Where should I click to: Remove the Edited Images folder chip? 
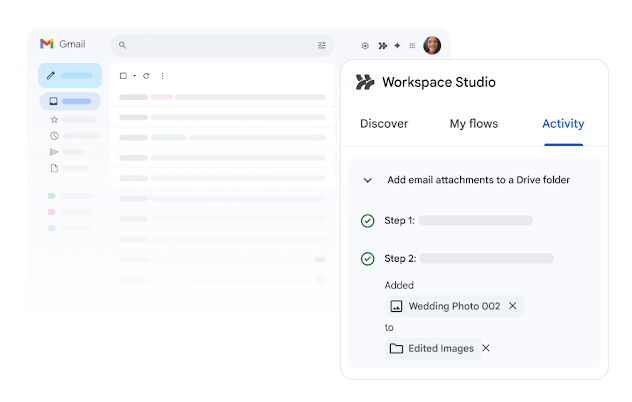[486, 348]
